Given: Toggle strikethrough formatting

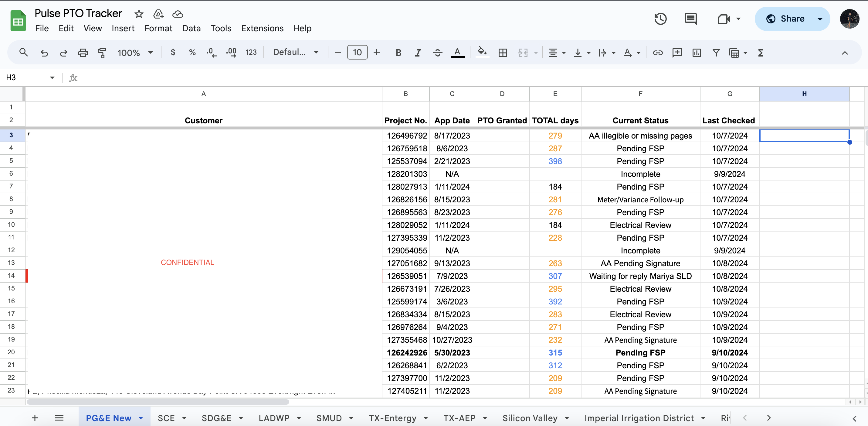Looking at the screenshot, I should pyautogui.click(x=437, y=52).
